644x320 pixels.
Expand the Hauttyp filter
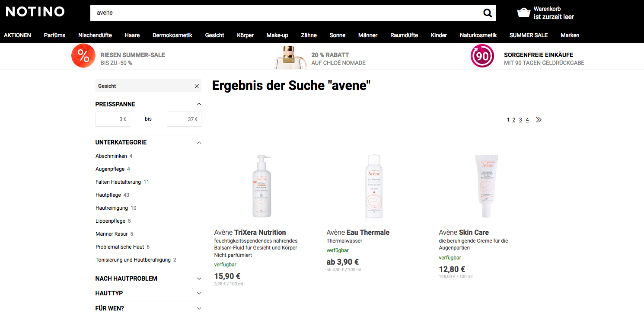click(x=199, y=293)
